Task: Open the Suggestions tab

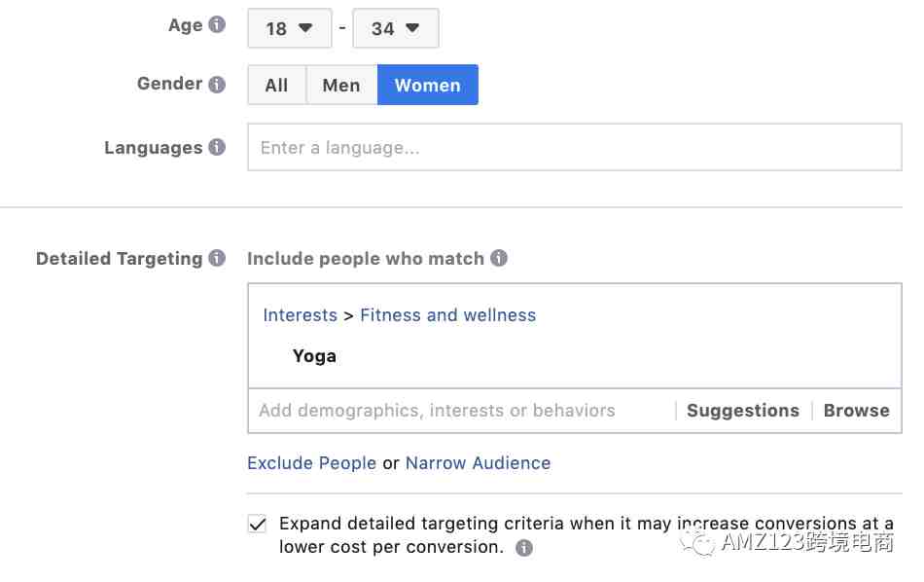Action: pyautogui.click(x=743, y=411)
